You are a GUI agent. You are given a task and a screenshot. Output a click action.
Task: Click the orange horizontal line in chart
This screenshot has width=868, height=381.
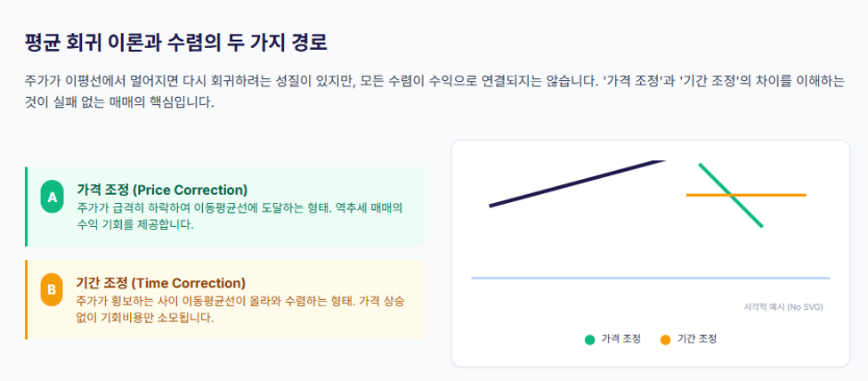[746, 195]
